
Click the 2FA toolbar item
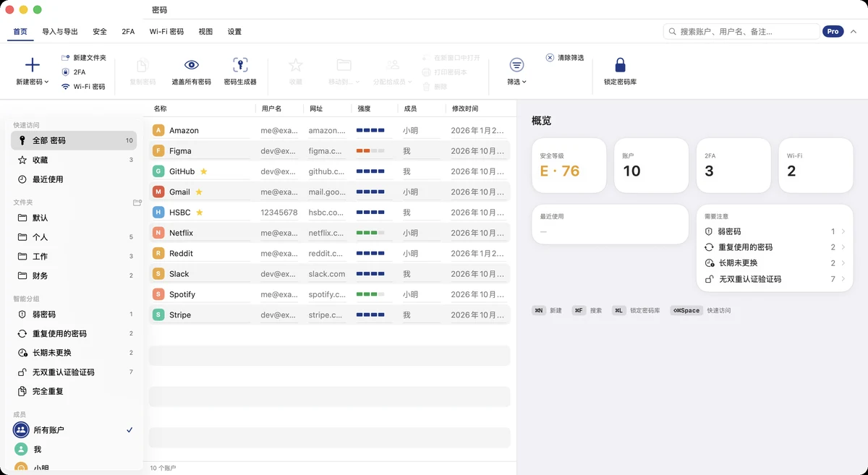tap(74, 72)
